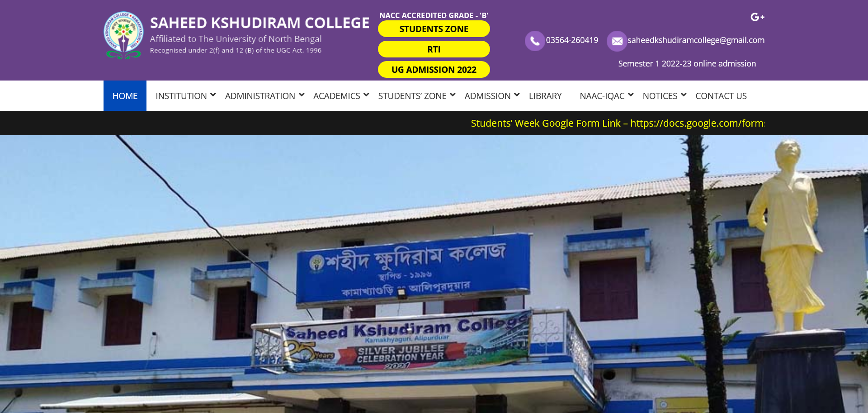
Task: Open the Students' Zone chevron
Action: pyautogui.click(x=453, y=95)
